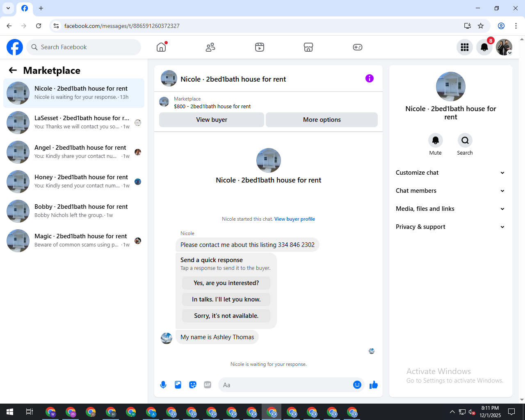Send quick response "Sorry, it's not available."
Image resolution: width=525 pixels, height=420 pixels.
[x=226, y=316]
